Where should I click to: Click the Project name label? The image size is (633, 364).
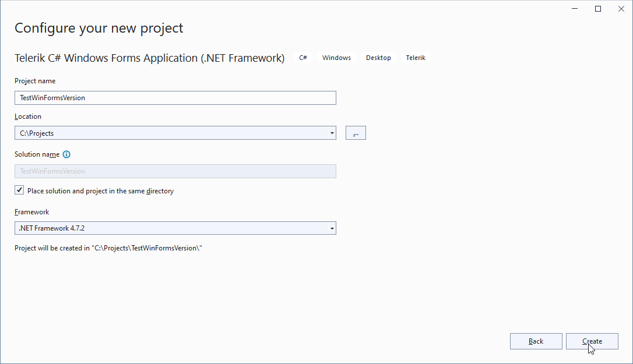(35, 81)
